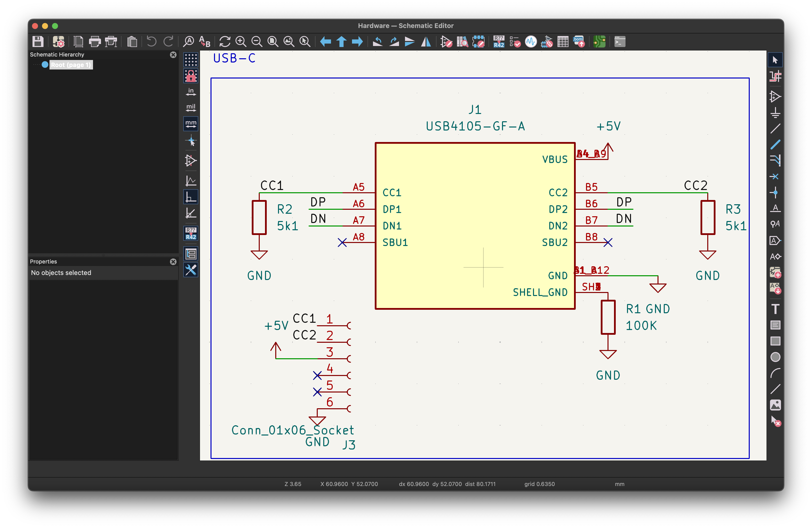
Task: Zoom in on the canvas
Action: tap(241, 41)
